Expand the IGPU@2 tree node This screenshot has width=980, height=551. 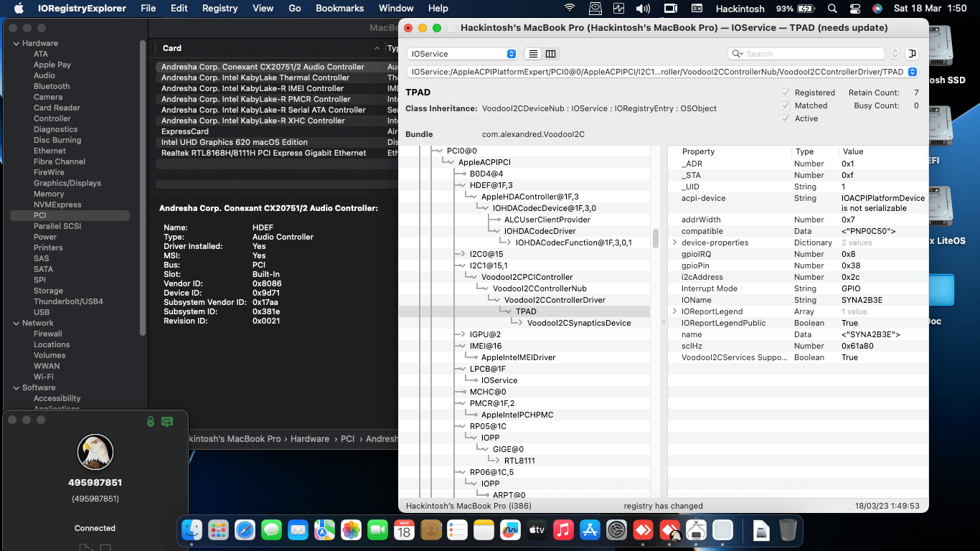click(462, 334)
